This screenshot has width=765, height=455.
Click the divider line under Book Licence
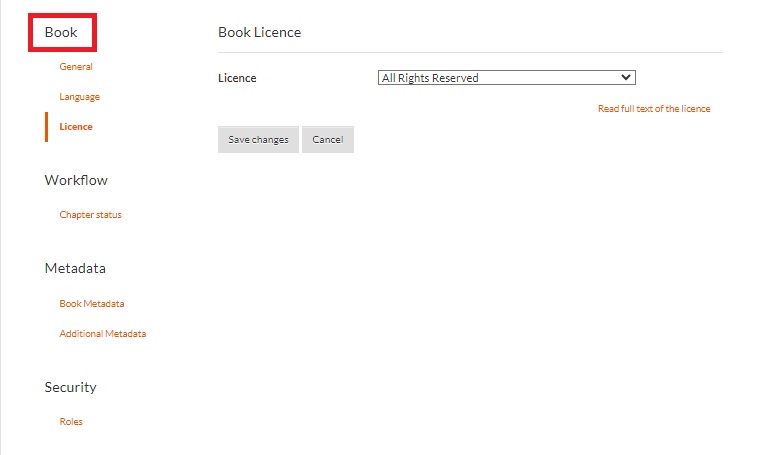pos(470,52)
